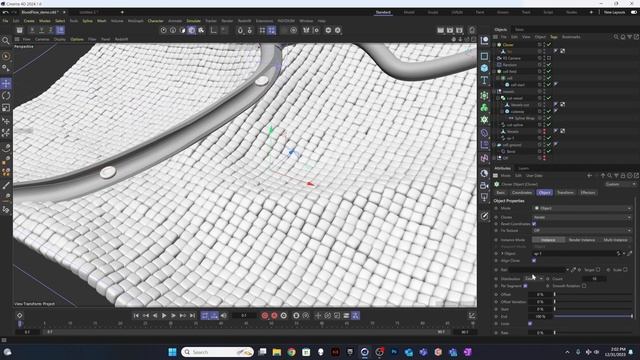
Task: Open File Explorer from taskbar
Action: tap(277, 352)
